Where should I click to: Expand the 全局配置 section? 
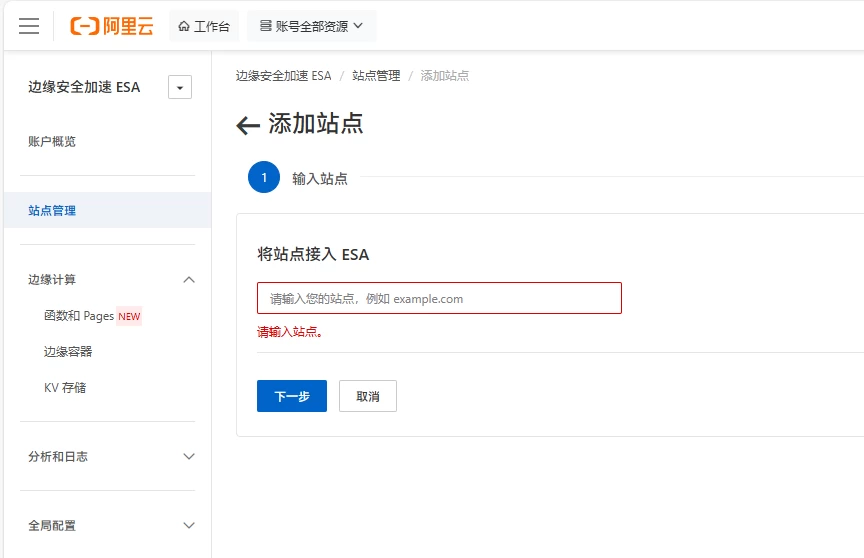click(x=189, y=525)
